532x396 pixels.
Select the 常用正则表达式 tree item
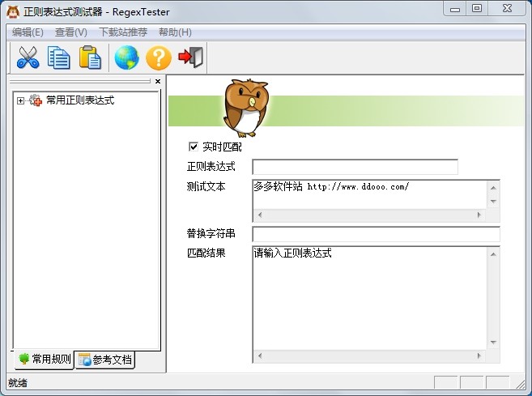(x=80, y=100)
